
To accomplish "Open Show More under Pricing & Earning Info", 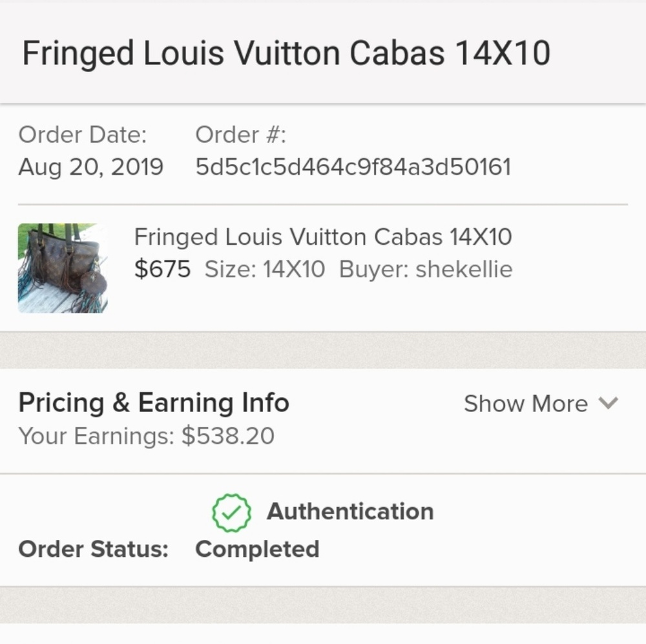I will [526, 404].
